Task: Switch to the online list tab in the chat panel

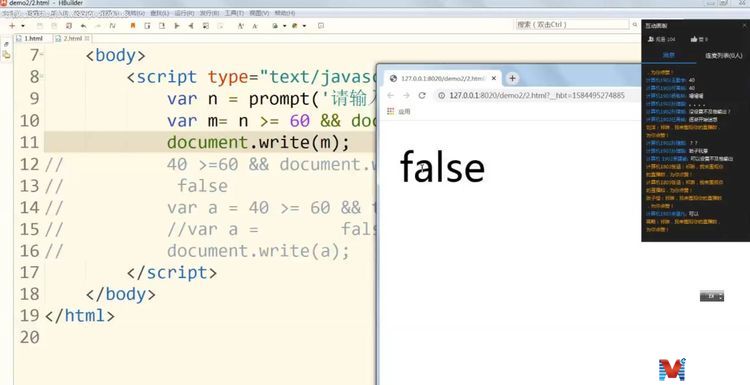Action: (723, 56)
